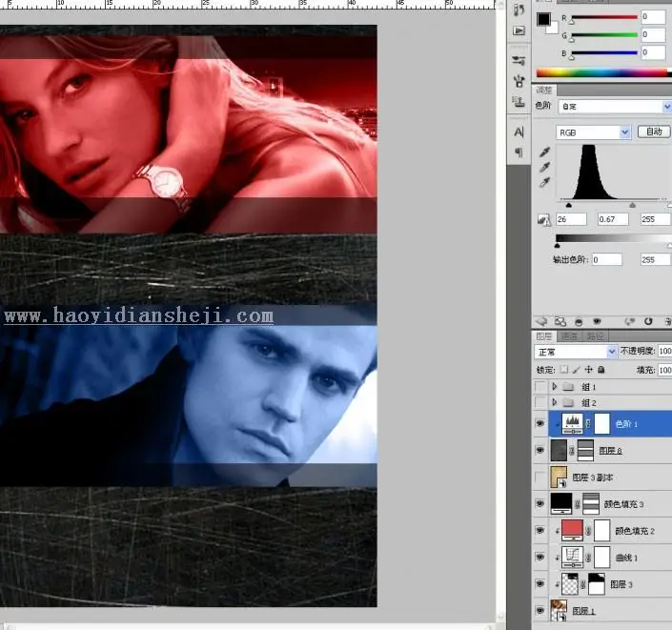Pick the gray point eyedropper in Levels
This screenshot has width=672, height=630.
[x=544, y=168]
